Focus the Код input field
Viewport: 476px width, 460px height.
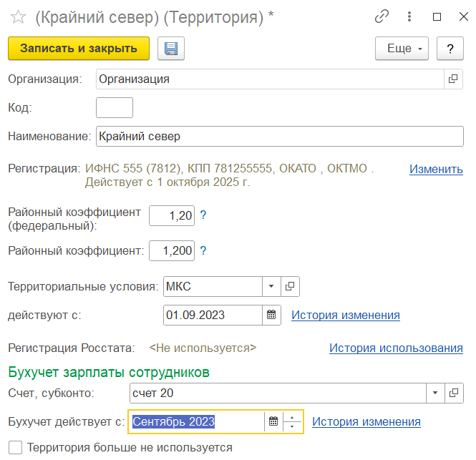point(115,107)
